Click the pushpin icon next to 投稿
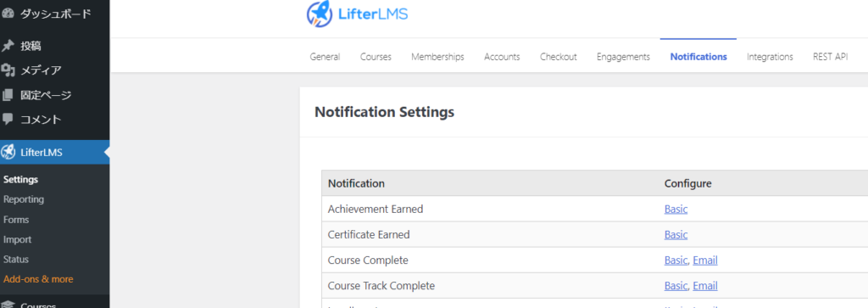868x308 pixels. (8, 46)
